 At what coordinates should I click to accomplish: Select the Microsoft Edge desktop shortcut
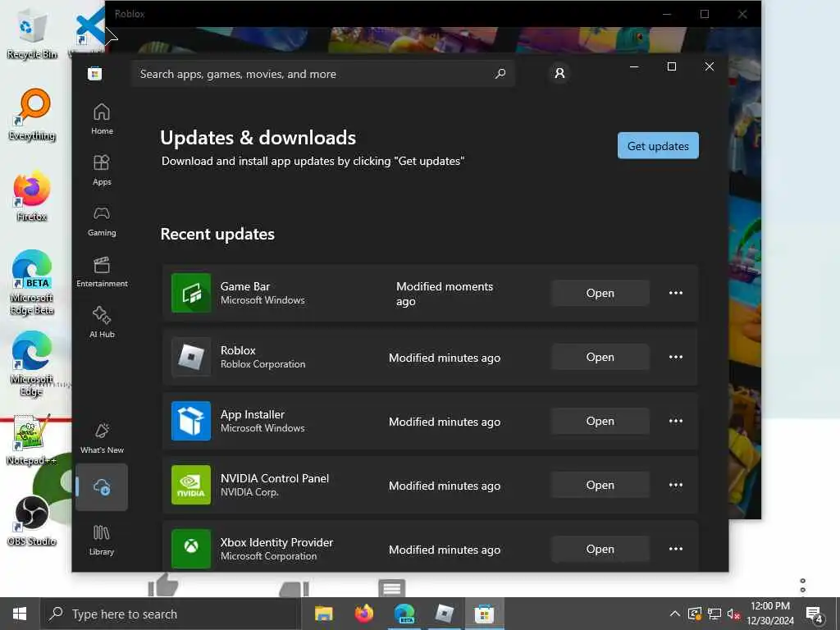32,364
